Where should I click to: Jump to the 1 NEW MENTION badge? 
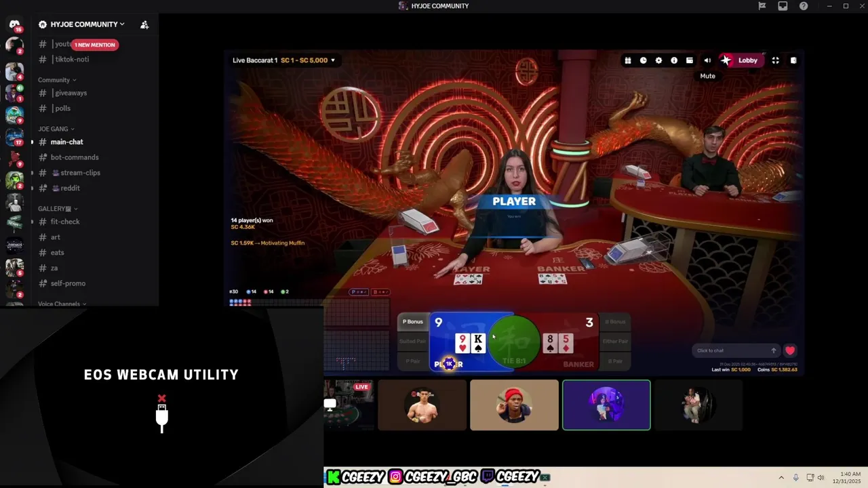pyautogui.click(x=95, y=45)
